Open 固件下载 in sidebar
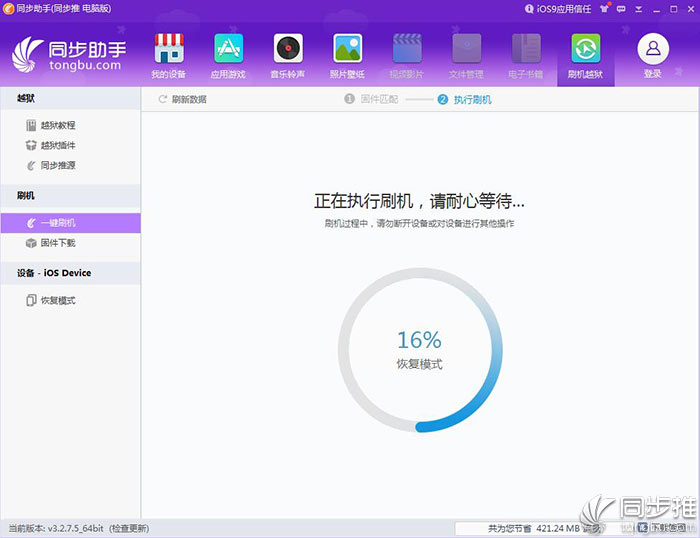700x538 pixels. click(x=50, y=243)
